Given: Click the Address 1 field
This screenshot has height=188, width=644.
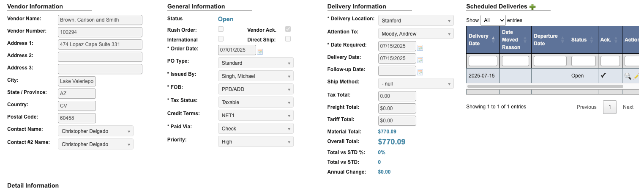Looking at the screenshot, I should [x=100, y=44].
